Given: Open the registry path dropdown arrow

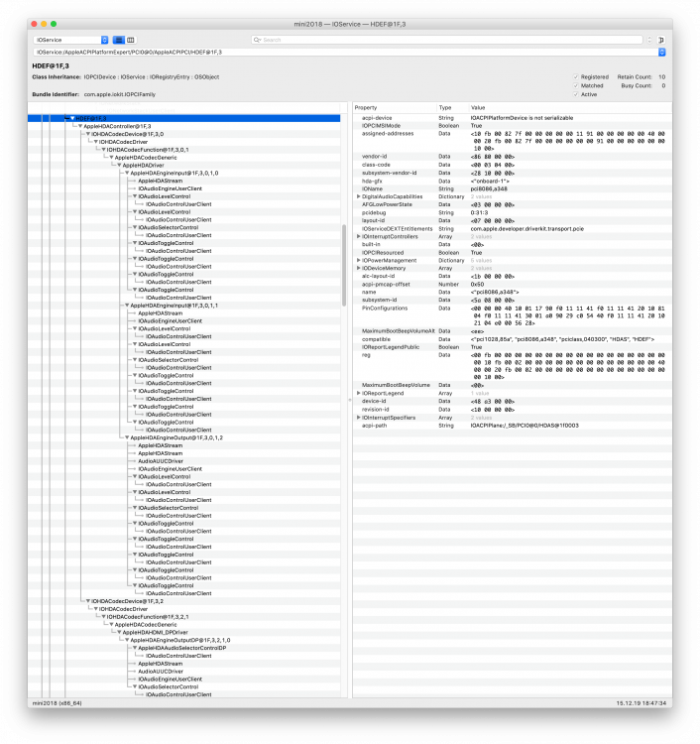Looking at the screenshot, I should coord(662,53).
